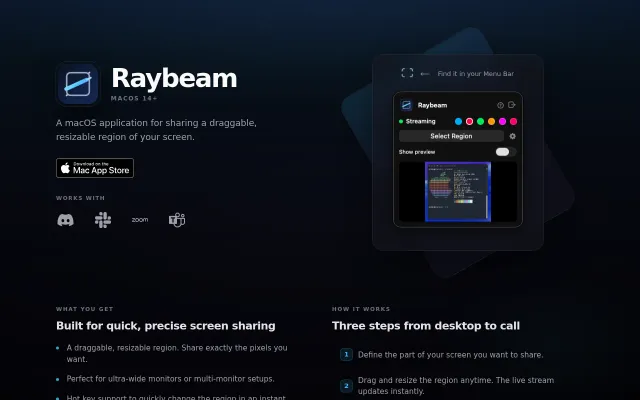This screenshot has width=640, height=400.
Task: Click 'Perfect for ultra-wide monitors' bullet
Action: tap(171, 379)
